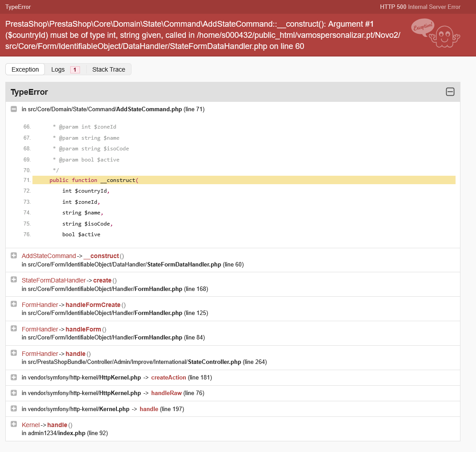Collapse the TypeError exception panel
The image size is (476, 452).
point(450,92)
